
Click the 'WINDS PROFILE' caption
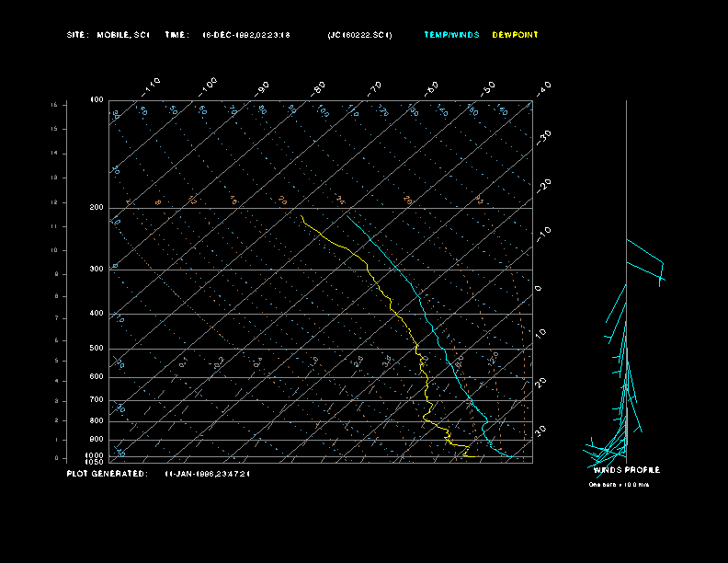tap(626, 470)
